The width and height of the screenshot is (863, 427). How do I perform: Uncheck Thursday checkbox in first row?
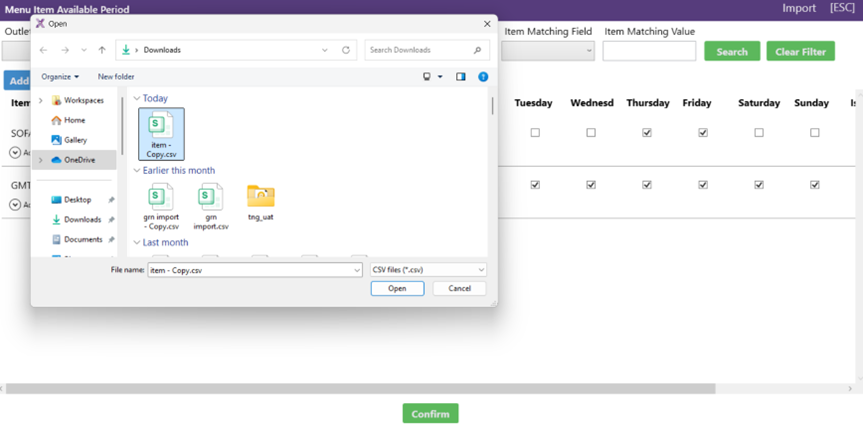(647, 133)
